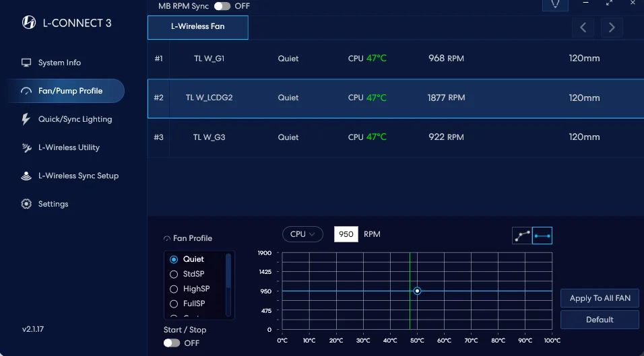Click the fan profile list scrollbar
The width and height of the screenshot is (644, 356).
228,271
